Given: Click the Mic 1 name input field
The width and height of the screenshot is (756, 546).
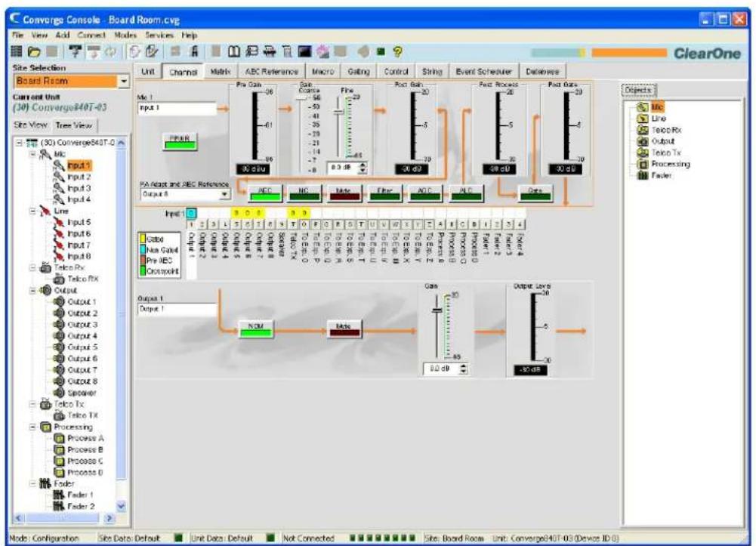Looking at the screenshot, I should point(177,109).
